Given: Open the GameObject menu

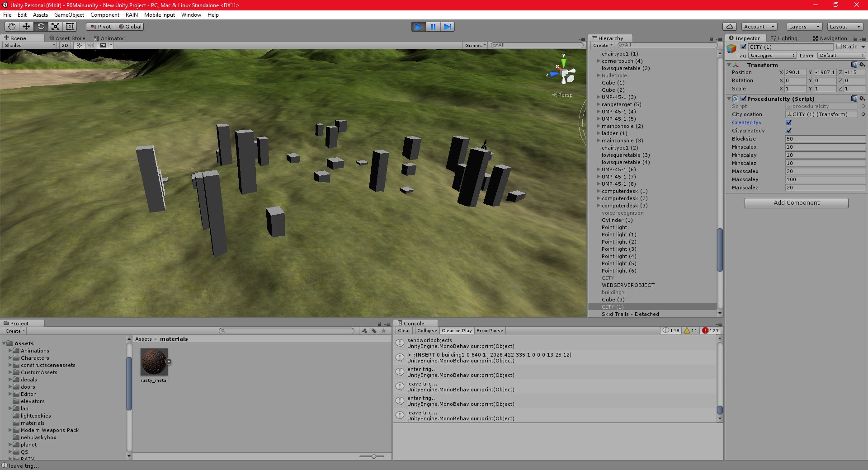Looking at the screenshot, I should 69,15.
